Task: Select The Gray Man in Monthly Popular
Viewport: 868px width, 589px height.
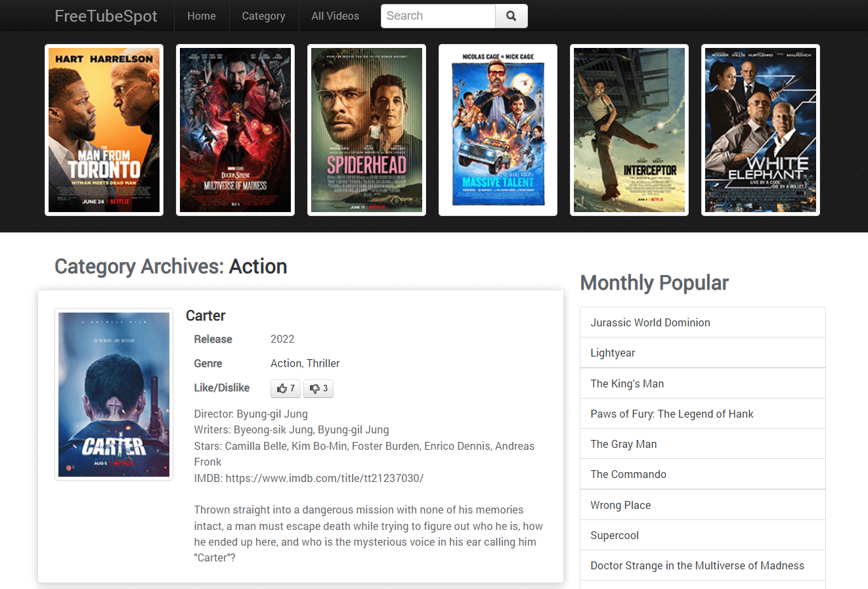Action: 703,444
